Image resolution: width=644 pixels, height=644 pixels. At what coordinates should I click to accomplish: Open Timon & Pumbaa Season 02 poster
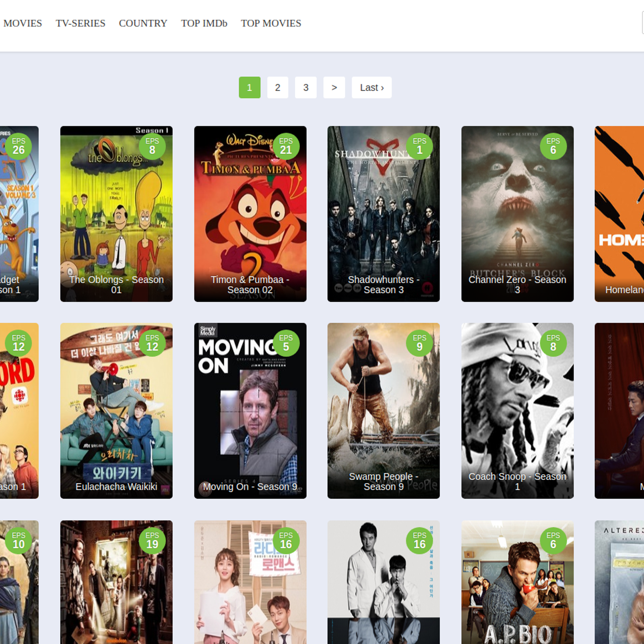(250, 214)
